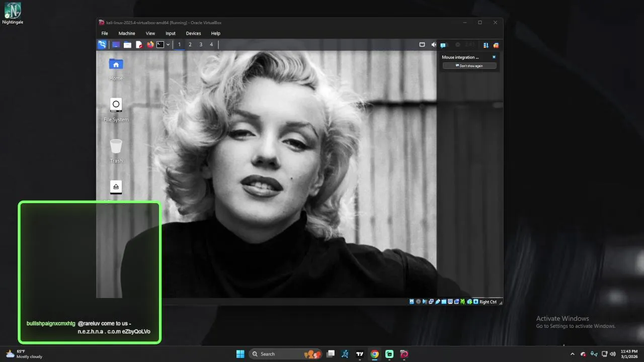Click the username bullishpaignxcmxhtg in chat overlay
This screenshot has height=362, width=644.
point(51,323)
